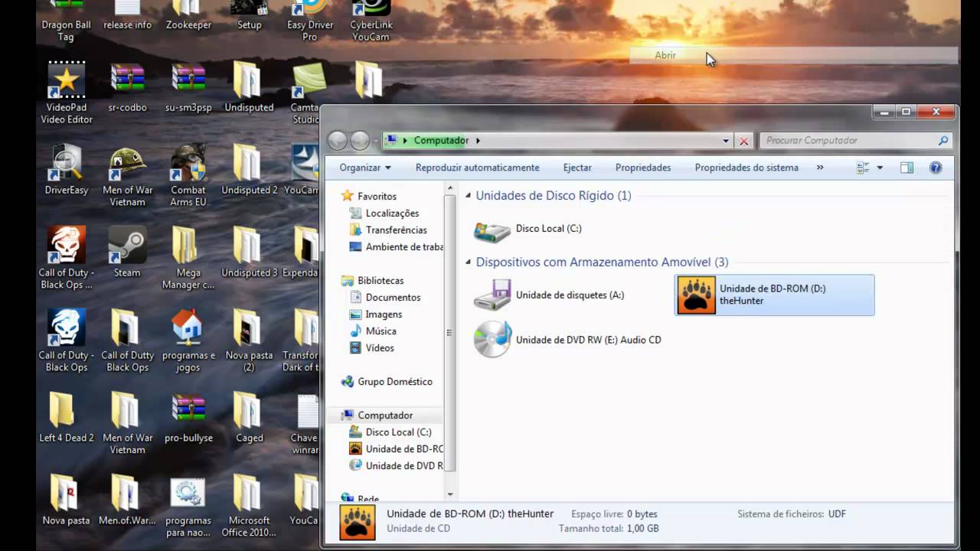Viewport: 980px width, 551px height.
Task: Open Documentos library
Action: coord(393,298)
